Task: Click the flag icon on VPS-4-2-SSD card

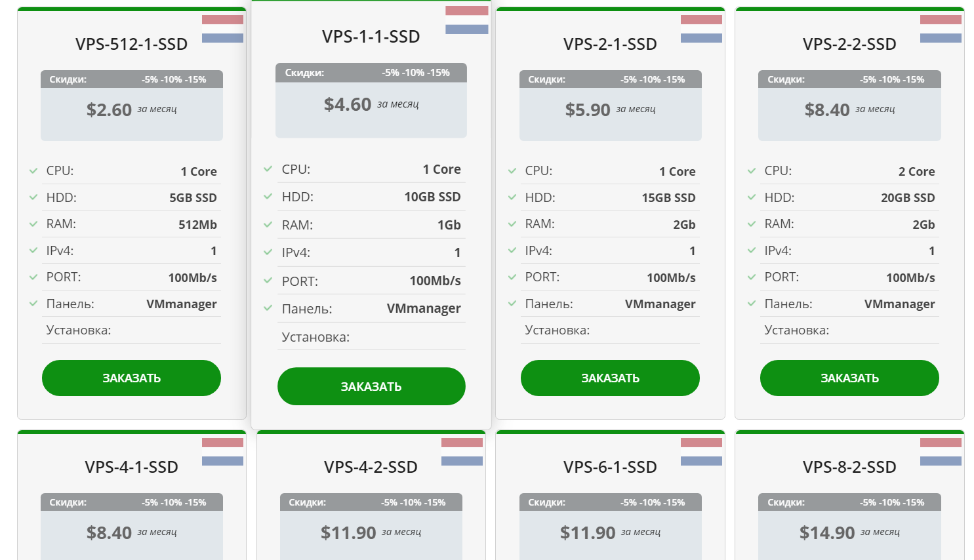Action: point(462,452)
